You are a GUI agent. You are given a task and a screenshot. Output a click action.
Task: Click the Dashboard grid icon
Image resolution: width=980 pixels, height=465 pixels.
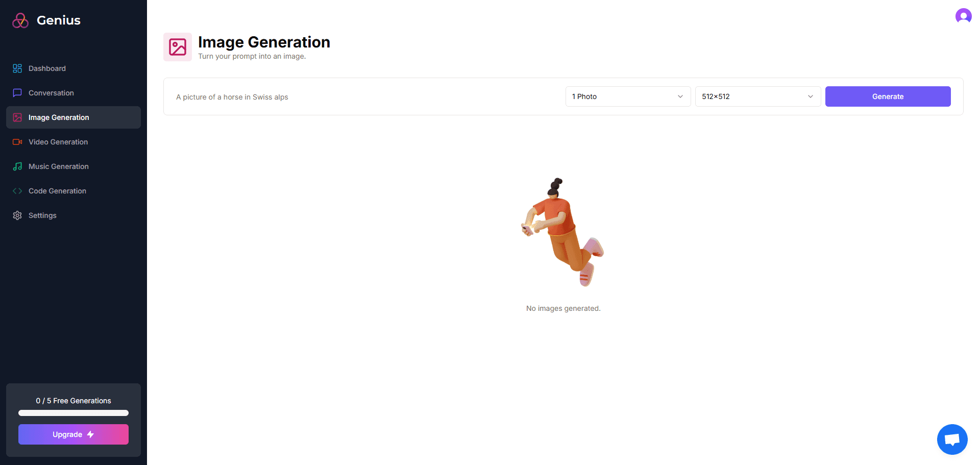(x=17, y=68)
